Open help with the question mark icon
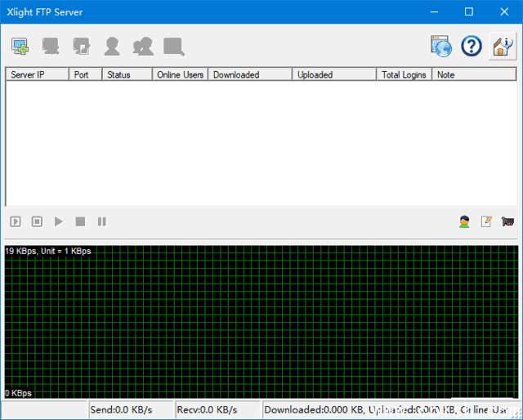The height and width of the screenshot is (420, 523). 472,47
